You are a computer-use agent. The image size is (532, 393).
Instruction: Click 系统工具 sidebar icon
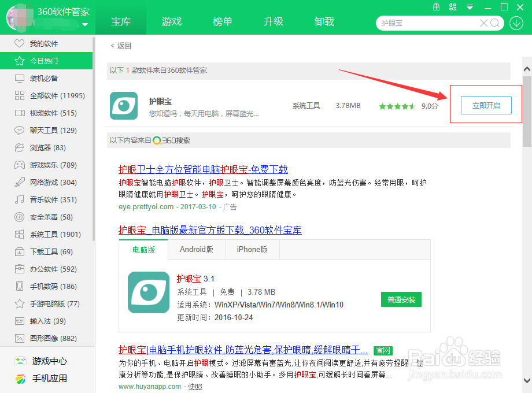pos(19,234)
